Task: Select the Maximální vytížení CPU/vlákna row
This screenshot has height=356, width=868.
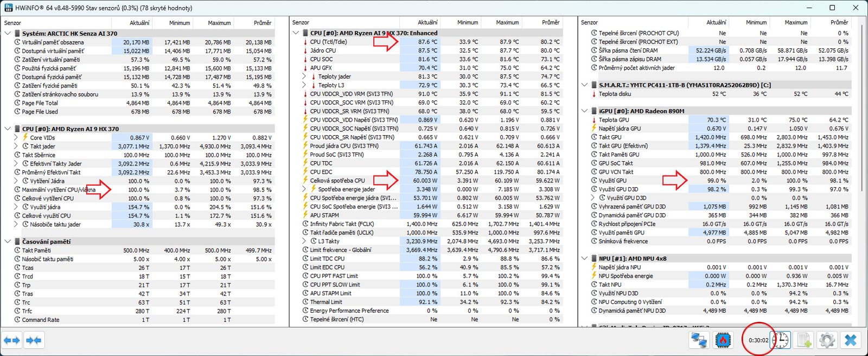Action: [138, 190]
